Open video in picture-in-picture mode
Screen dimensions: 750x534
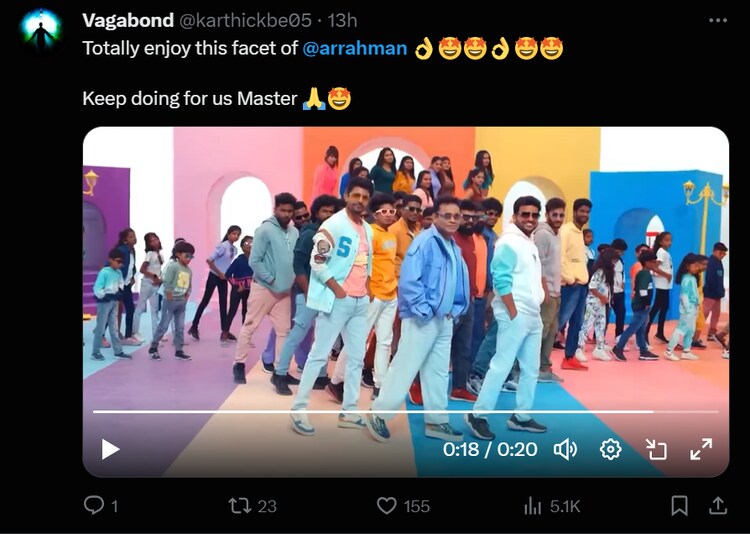click(x=656, y=450)
